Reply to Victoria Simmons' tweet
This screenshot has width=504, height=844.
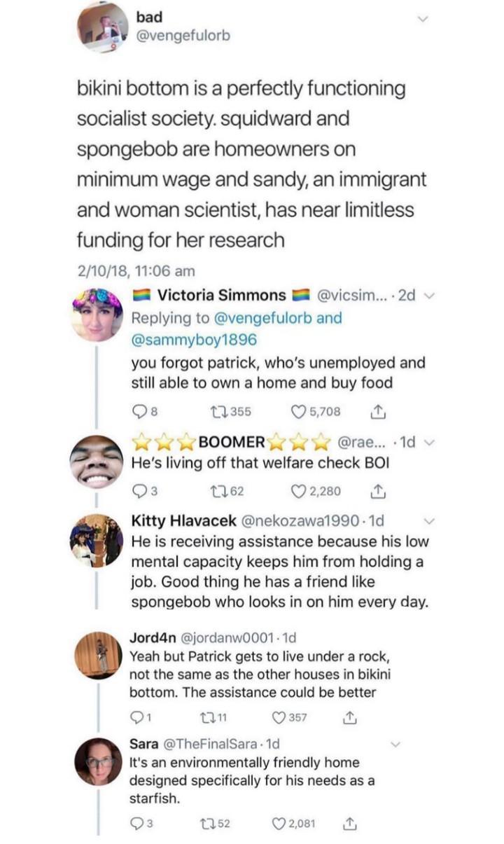pos(140,412)
